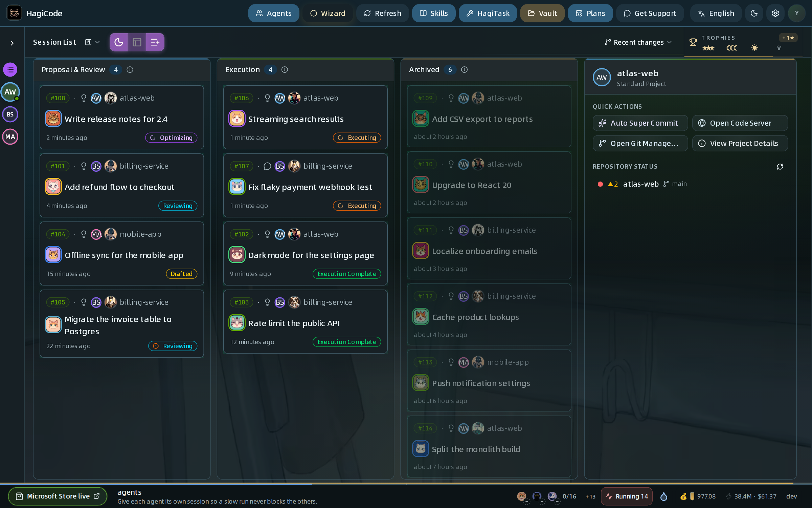The height and width of the screenshot is (508, 812).
Task: Click the Running 14 status indicator
Action: click(x=627, y=496)
